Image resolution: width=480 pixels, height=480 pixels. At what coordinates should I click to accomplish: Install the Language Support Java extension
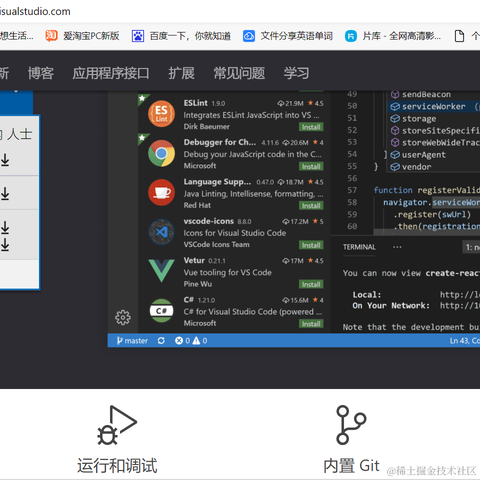(311, 206)
